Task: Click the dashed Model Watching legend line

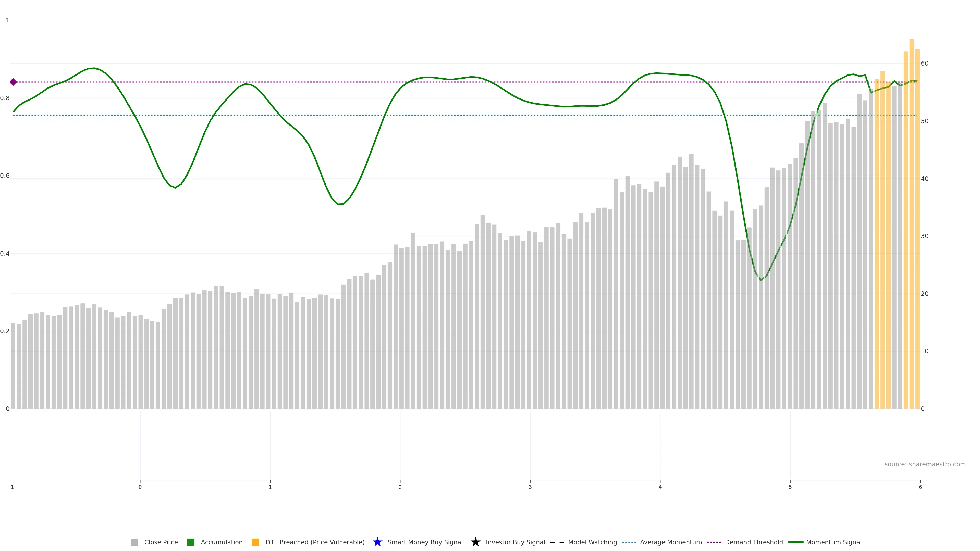Action: (557, 542)
